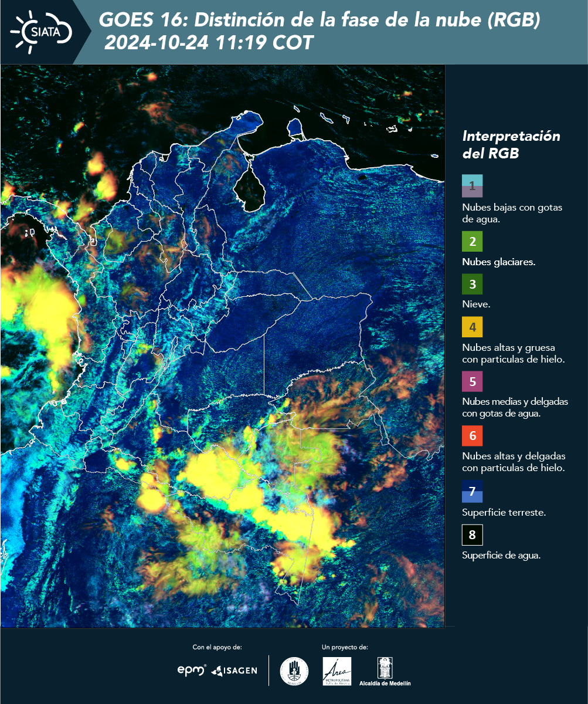Click the ISAGEN logo in the footer
This screenshot has width=588, height=704.
(x=234, y=670)
